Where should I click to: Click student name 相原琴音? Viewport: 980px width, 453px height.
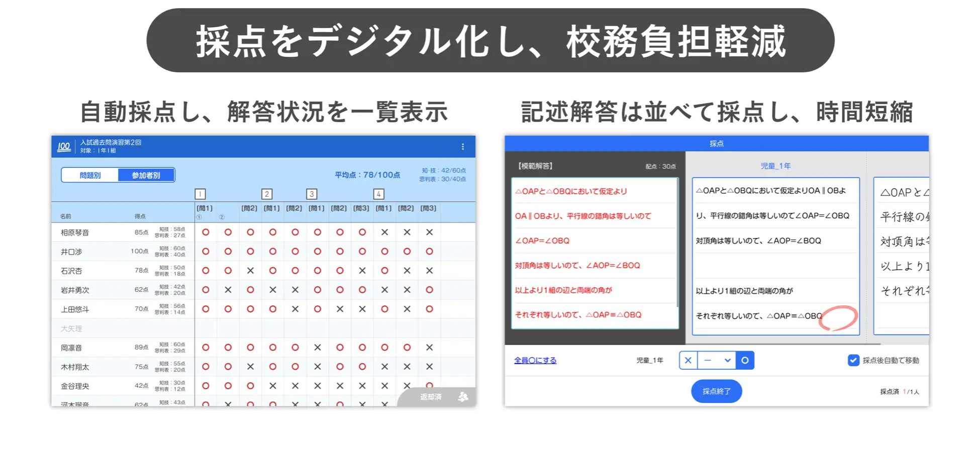(75, 233)
